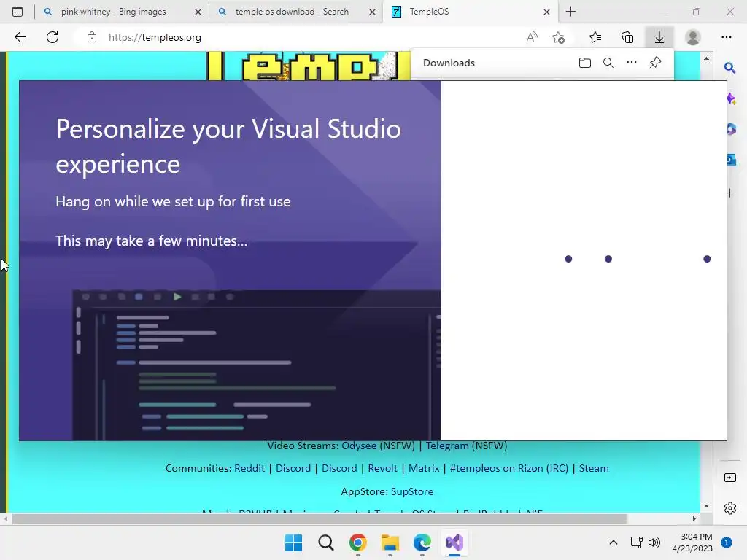Open tab actions menu icon

pyautogui.click(x=18, y=12)
